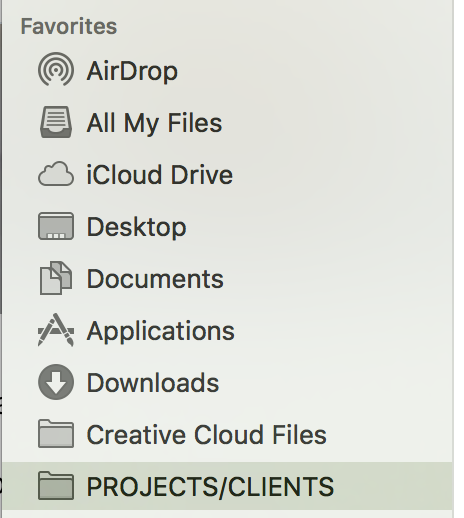Click the iCloud Drive cloud icon

click(56, 174)
